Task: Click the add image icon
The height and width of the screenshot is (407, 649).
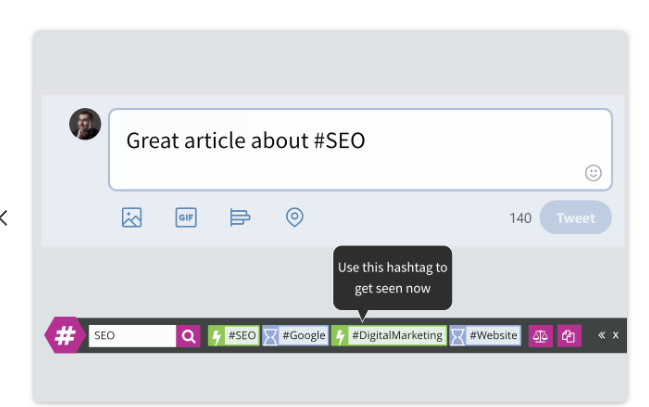Action: pos(132,217)
